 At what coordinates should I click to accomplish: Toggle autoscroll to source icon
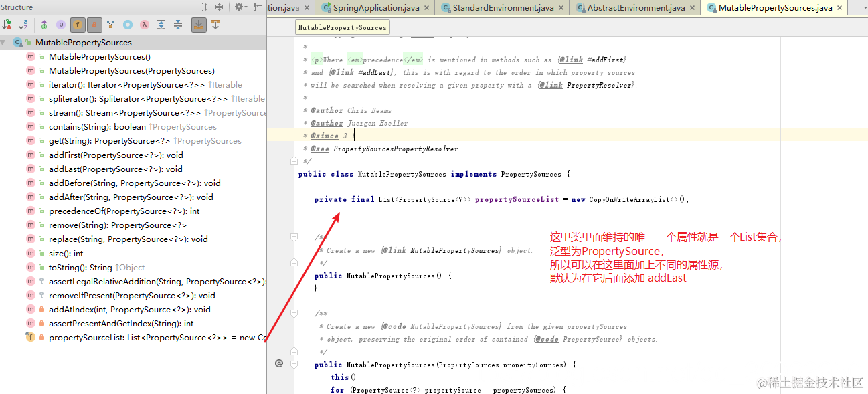coord(199,25)
